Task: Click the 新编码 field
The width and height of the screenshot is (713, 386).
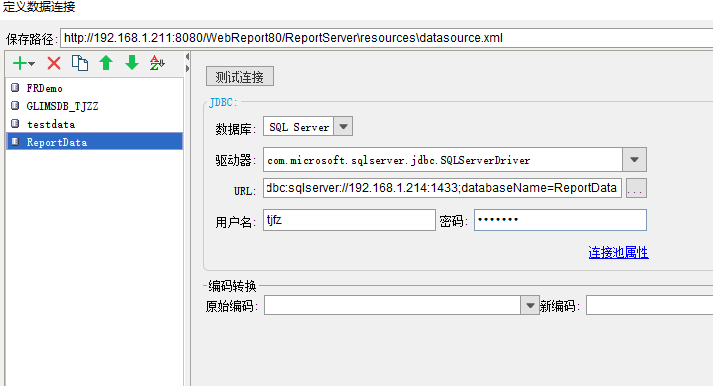Action: tap(649, 305)
